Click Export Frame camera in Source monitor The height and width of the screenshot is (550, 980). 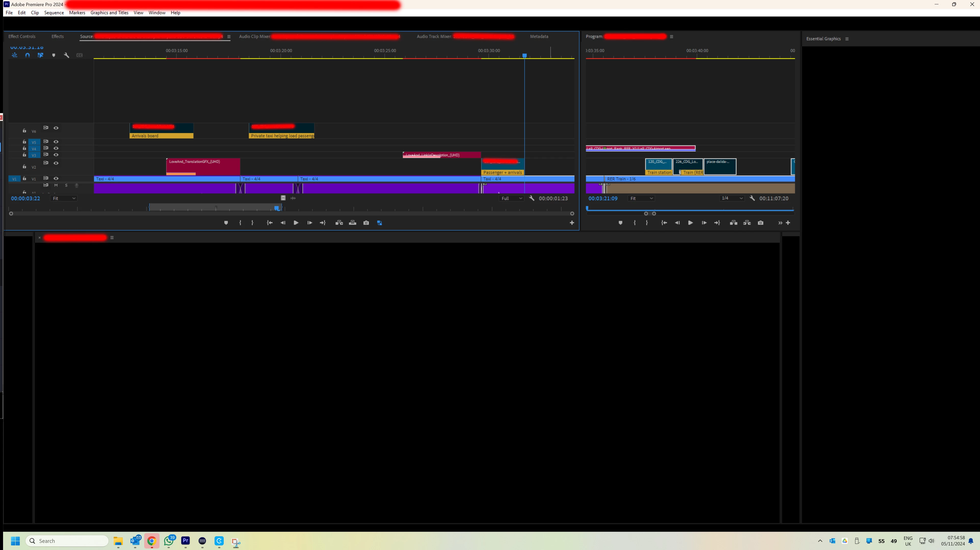coord(366,223)
